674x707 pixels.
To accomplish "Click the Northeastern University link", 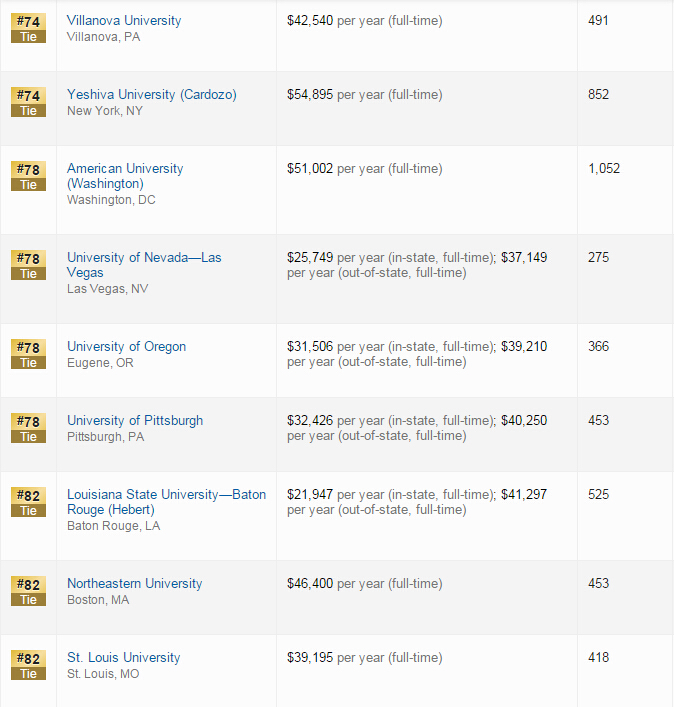I will [x=134, y=583].
